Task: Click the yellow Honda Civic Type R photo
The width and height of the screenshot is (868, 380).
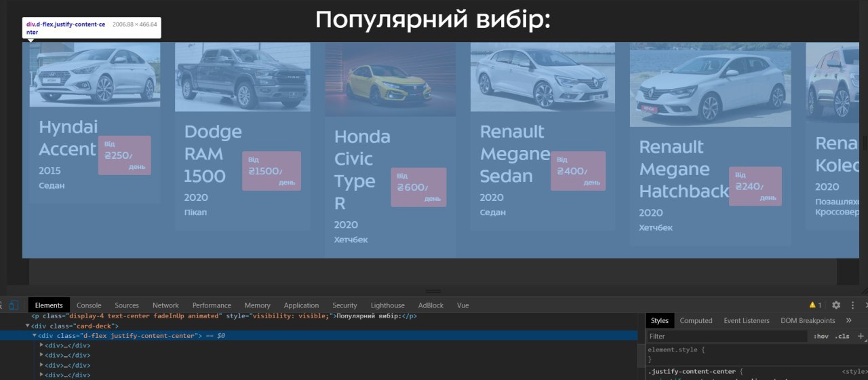Action: [x=390, y=79]
